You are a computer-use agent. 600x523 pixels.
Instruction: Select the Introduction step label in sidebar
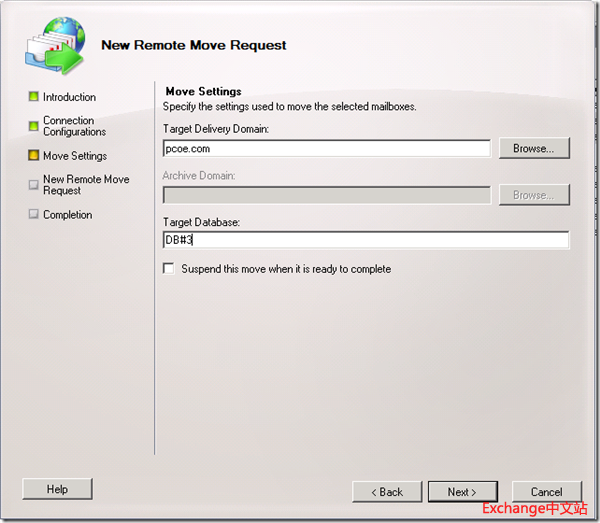69,97
